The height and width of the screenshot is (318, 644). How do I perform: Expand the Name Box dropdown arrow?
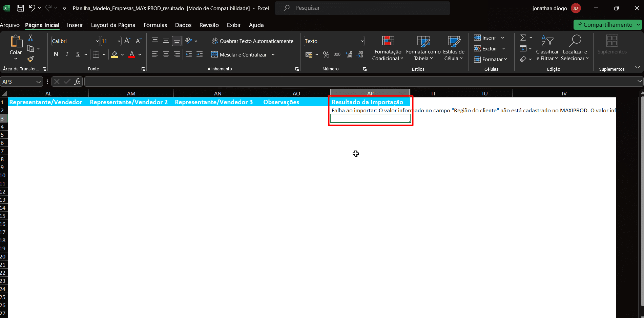(x=39, y=82)
